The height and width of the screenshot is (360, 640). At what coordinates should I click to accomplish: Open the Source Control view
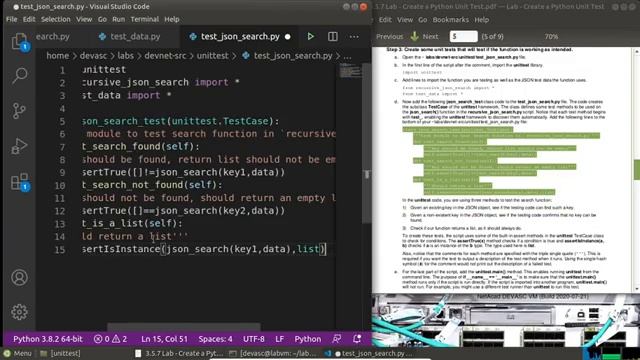pos(19,111)
